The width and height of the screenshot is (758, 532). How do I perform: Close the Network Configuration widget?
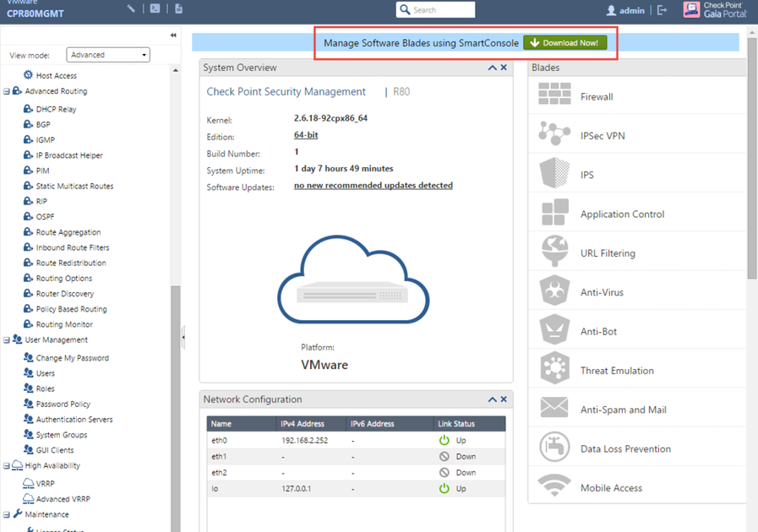click(x=504, y=399)
